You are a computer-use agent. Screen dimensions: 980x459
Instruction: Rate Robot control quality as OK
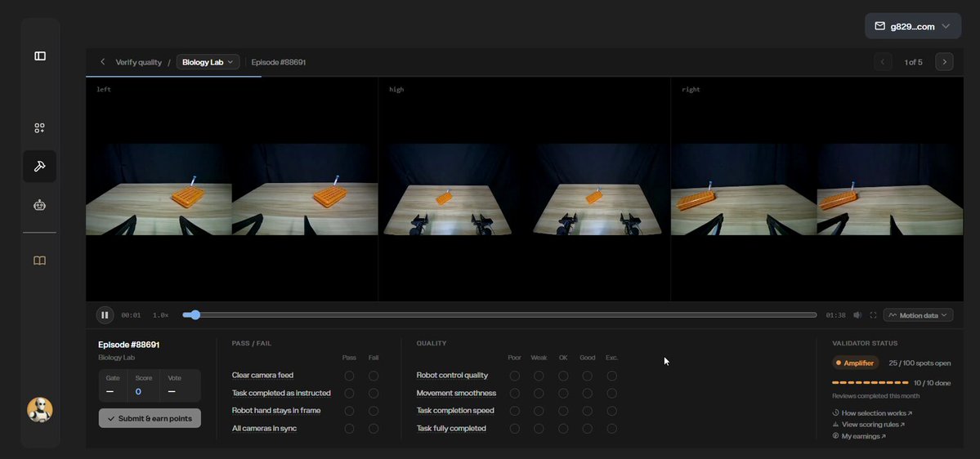pos(563,376)
